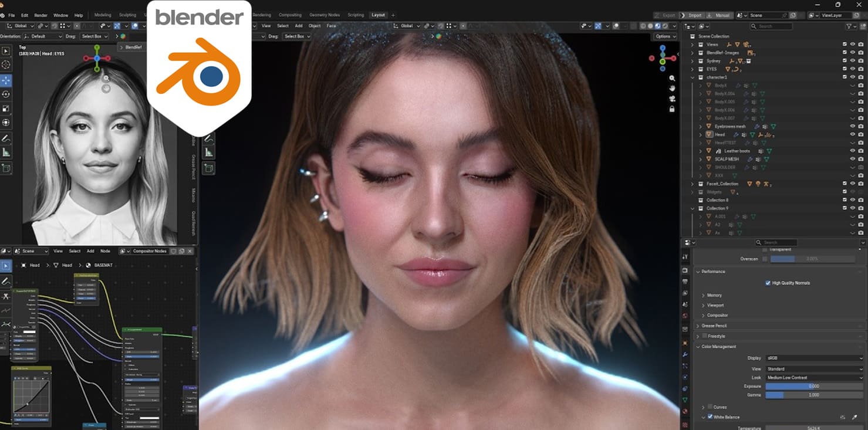Open the Window menu
868x430 pixels.
pyautogui.click(x=60, y=15)
